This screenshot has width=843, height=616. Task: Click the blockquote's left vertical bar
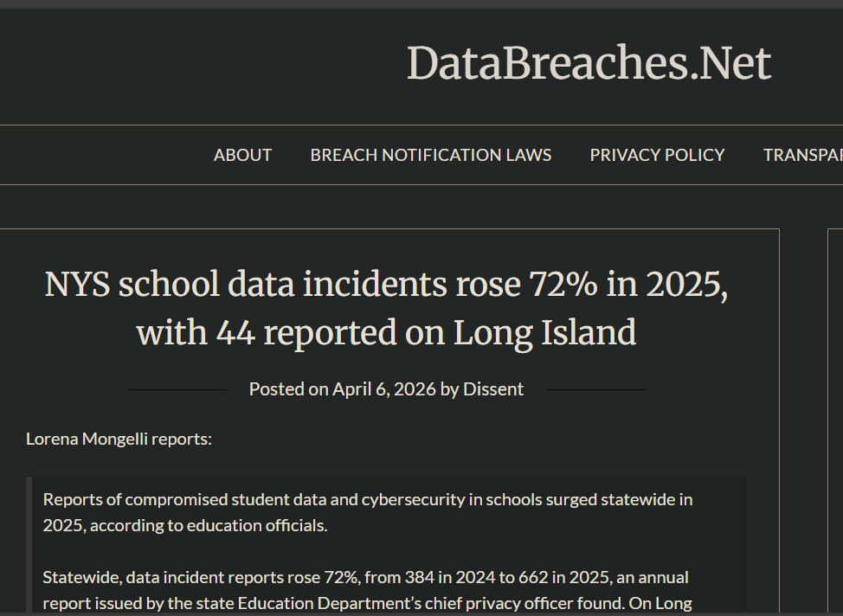coord(29,545)
